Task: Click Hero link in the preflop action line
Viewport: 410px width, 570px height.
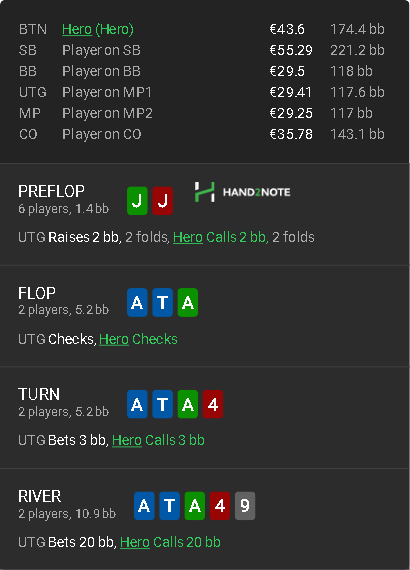Action: tap(188, 237)
